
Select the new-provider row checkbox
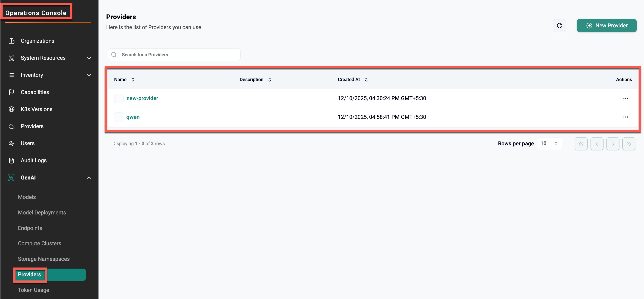click(x=119, y=98)
